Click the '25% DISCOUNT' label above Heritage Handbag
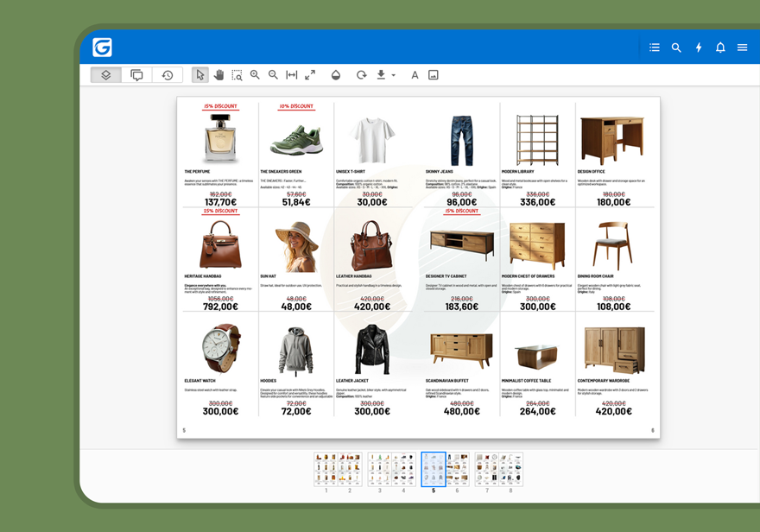Image resolution: width=760 pixels, height=532 pixels. (x=220, y=211)
